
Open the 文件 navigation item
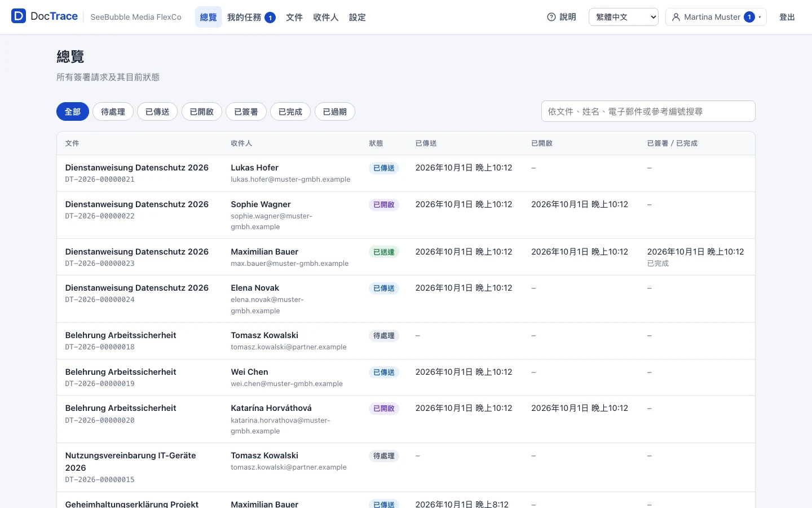point(294,17)
